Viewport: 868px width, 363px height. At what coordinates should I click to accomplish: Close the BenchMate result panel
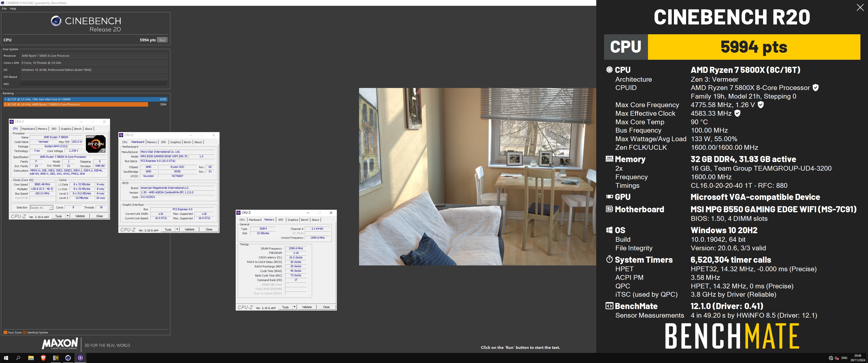860,7
